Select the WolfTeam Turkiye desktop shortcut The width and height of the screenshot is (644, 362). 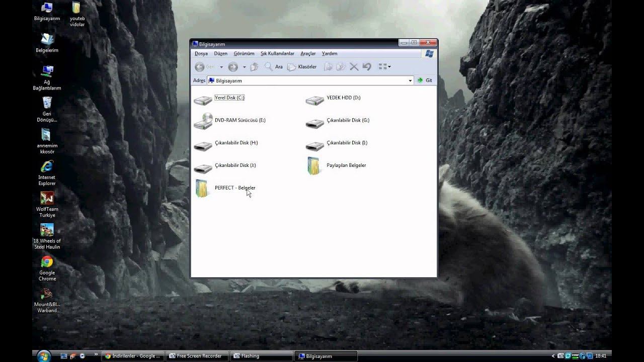tap(47, 205)
